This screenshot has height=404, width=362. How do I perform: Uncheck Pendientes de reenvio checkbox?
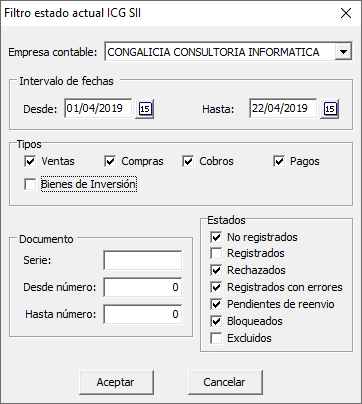click(216, 304)
